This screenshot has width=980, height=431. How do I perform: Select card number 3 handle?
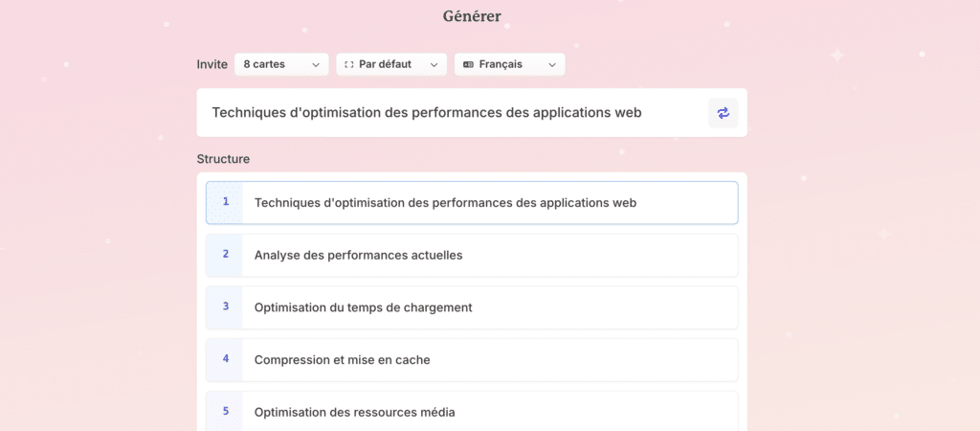(x=225, y=307)
